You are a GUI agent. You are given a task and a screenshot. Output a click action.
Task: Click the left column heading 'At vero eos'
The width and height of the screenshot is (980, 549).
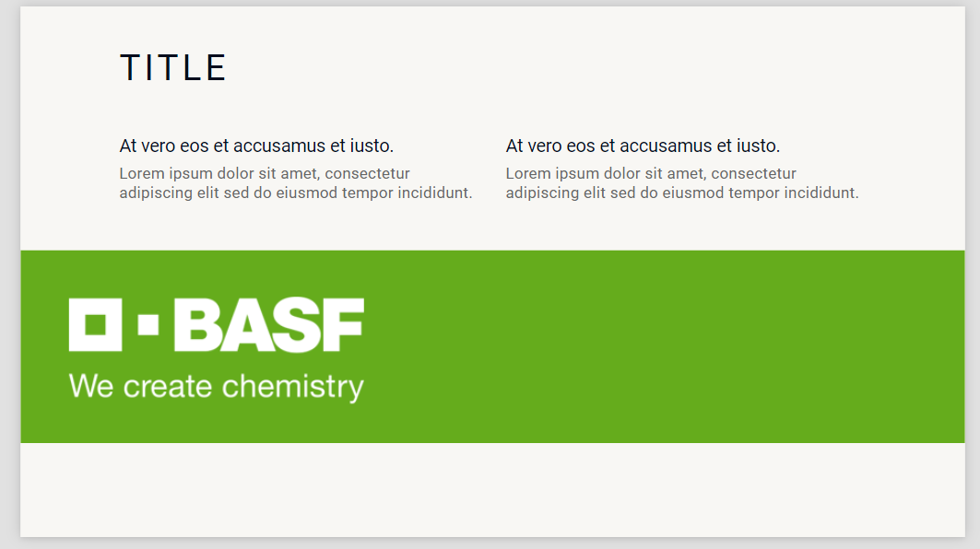point(256,146)
